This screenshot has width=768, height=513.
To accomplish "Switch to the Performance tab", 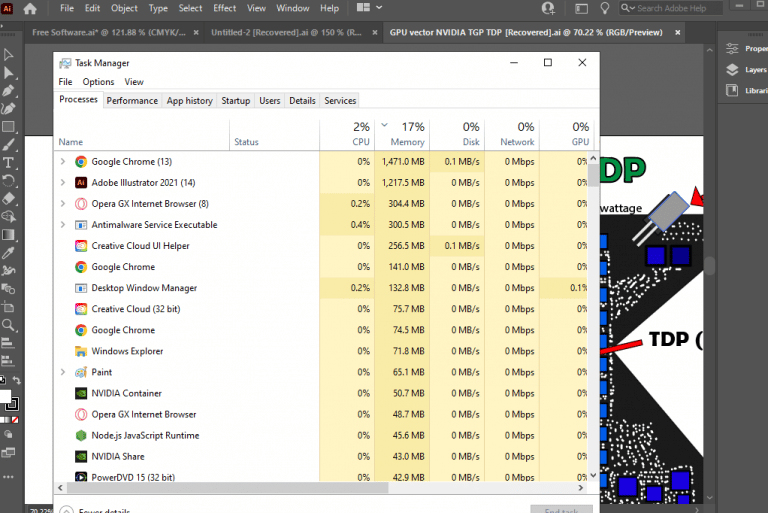I will [x=132, y=100].
